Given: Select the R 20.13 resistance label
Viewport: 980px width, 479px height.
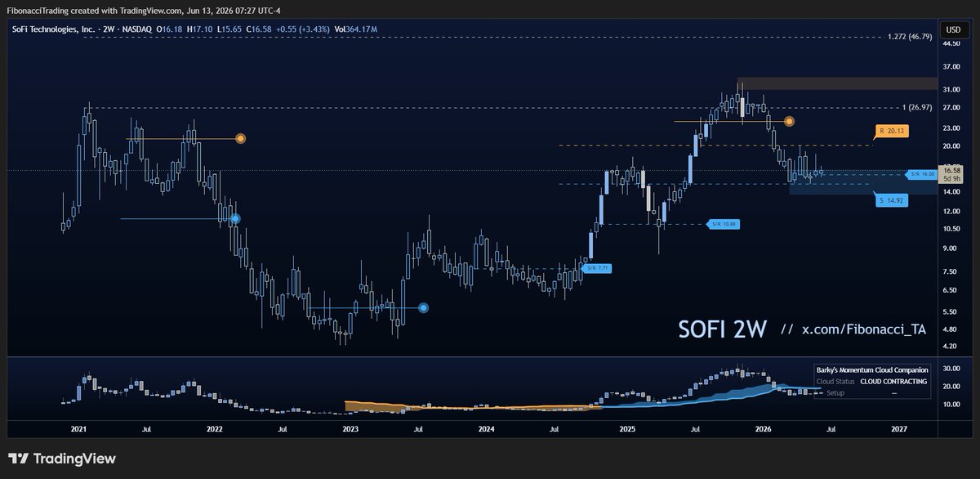Looking at the screenshot, I should click(892, 130).
